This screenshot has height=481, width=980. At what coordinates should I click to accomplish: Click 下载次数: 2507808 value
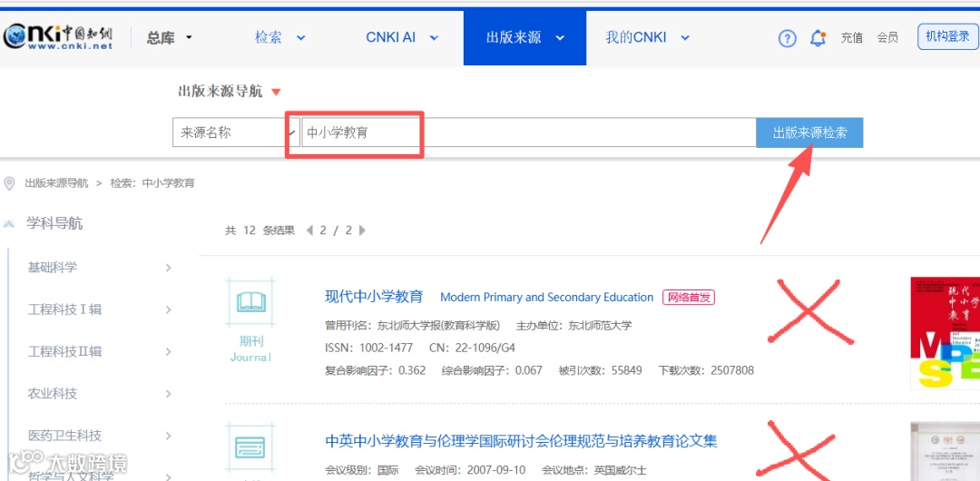pyautogui.click(x=706, y=370)
